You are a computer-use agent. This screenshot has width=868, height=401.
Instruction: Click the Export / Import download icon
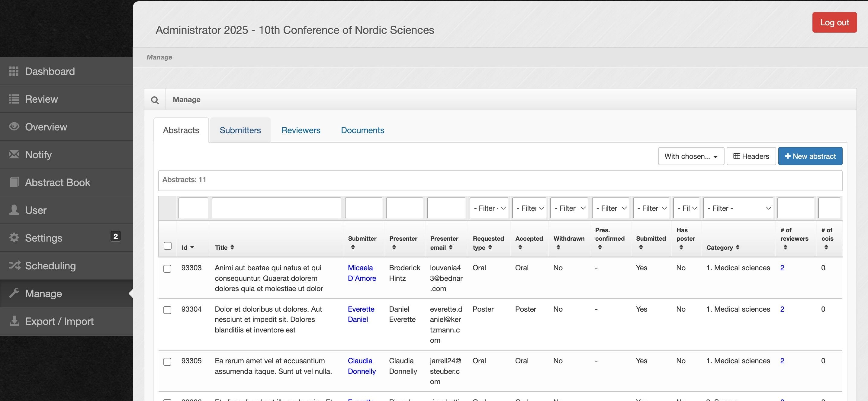(x=14, y=321)
